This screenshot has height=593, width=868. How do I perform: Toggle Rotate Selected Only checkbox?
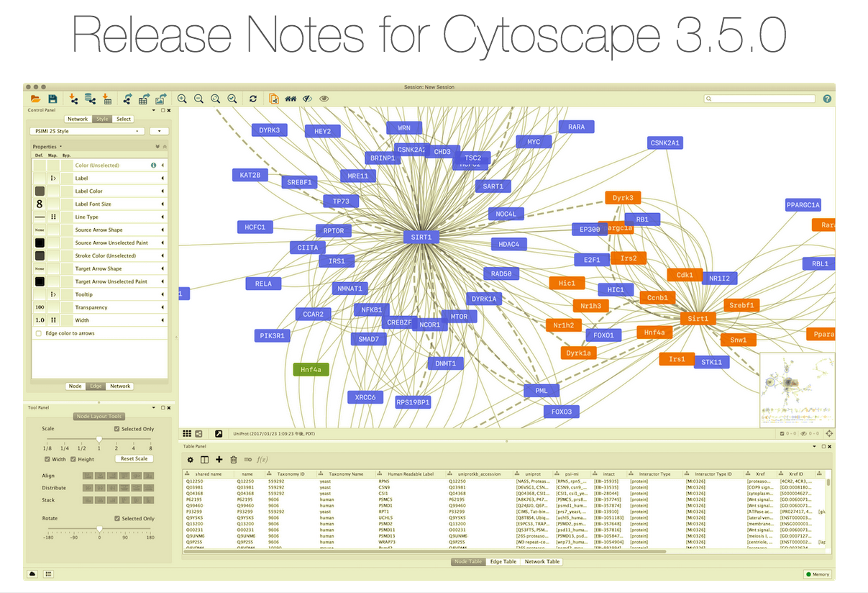point(118,518)
